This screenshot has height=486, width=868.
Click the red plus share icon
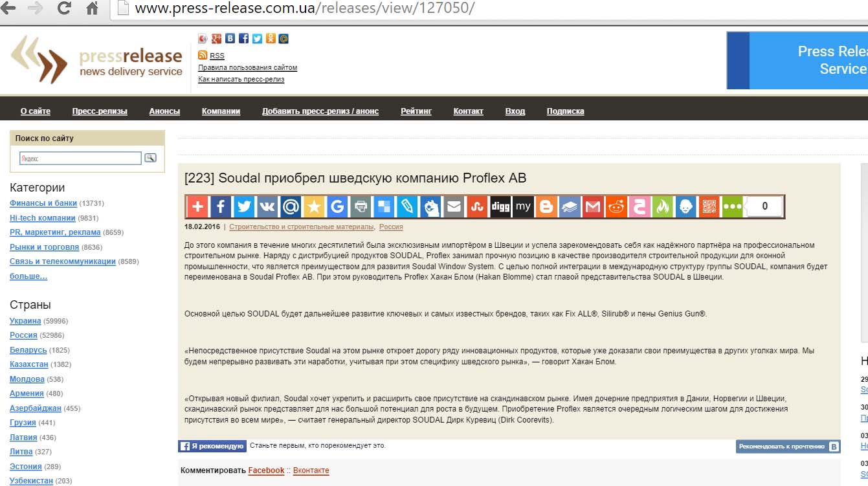197,206
